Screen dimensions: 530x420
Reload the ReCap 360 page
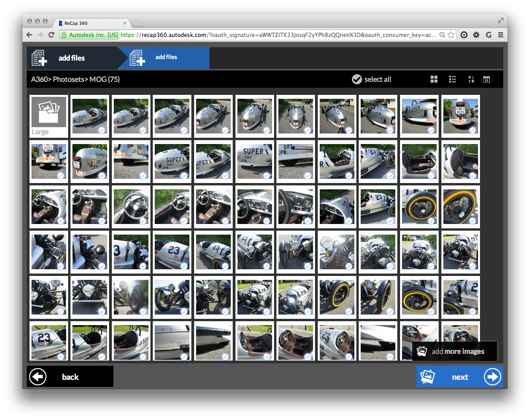(51, 35)
